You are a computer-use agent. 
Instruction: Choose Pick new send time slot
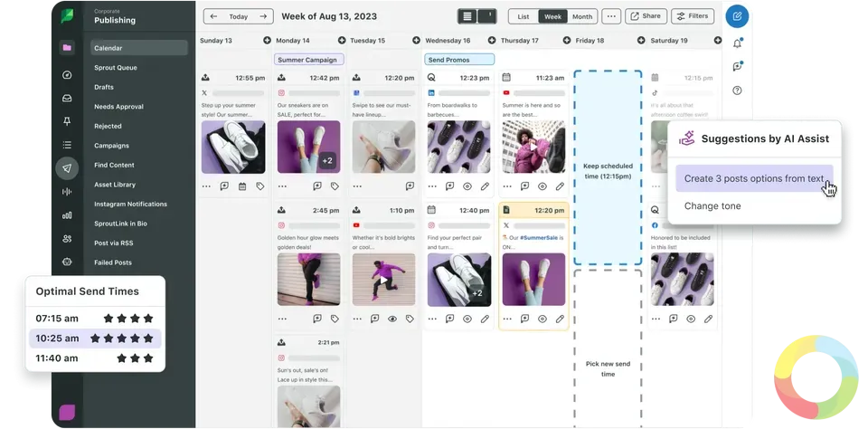(x=608, y=349)
